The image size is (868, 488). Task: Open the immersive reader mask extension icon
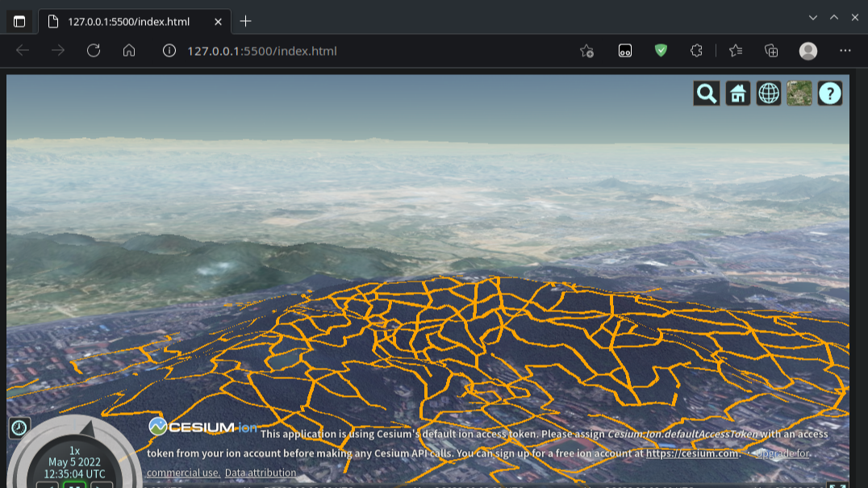(625, 51)
